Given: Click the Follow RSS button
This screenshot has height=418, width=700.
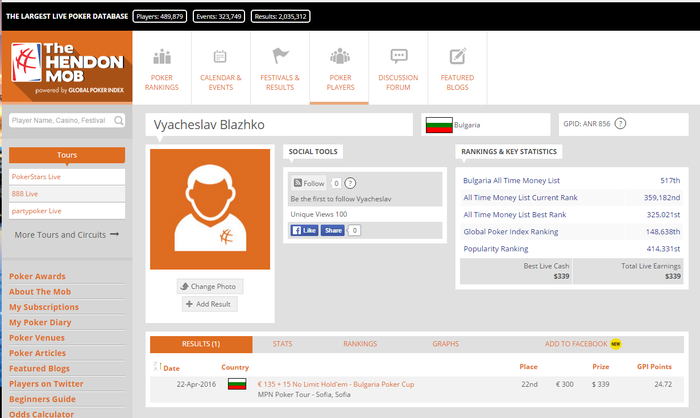Looking at the screenshot, I should 309,183.
